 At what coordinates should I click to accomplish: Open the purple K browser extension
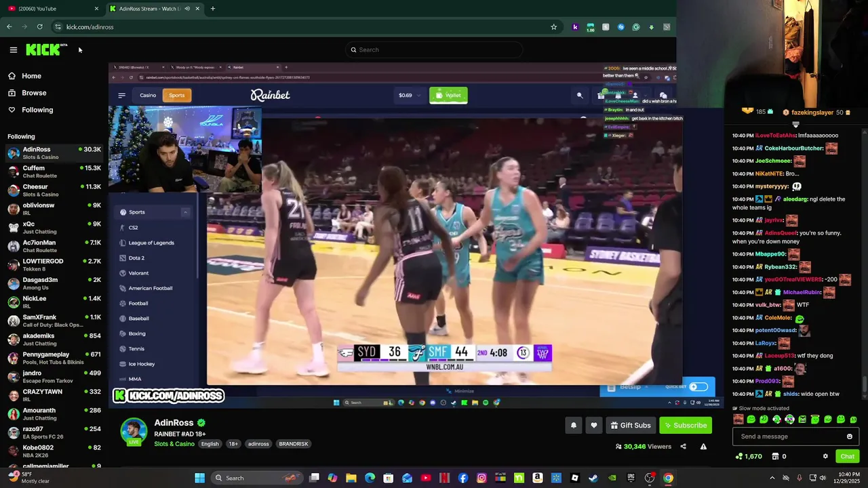click(575, 27)
